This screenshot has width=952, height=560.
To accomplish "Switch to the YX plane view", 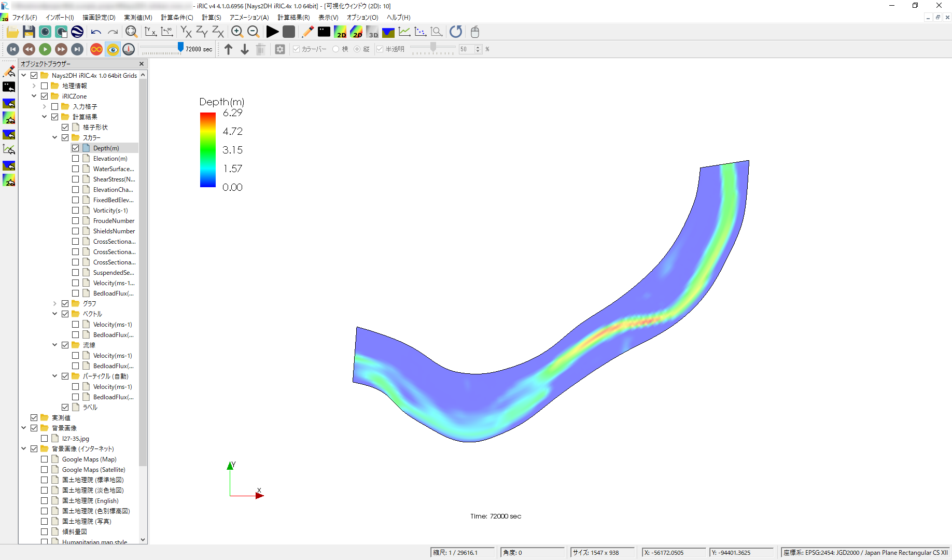I will (186, 32).
